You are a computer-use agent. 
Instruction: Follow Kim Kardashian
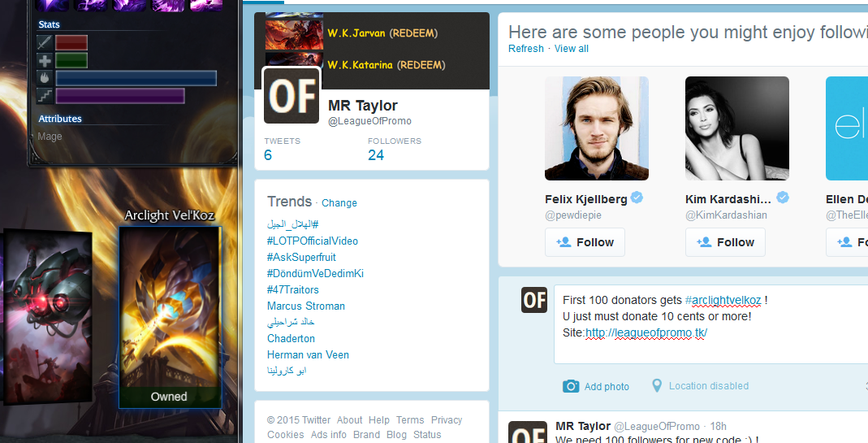point(725,242)
